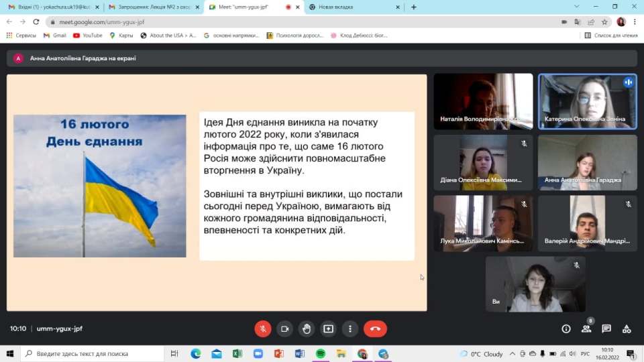Image resolution: width=644 pixels, height=362 pixels.
Task: Open the Список для чтения reading list
Action: tap(611, 36)
